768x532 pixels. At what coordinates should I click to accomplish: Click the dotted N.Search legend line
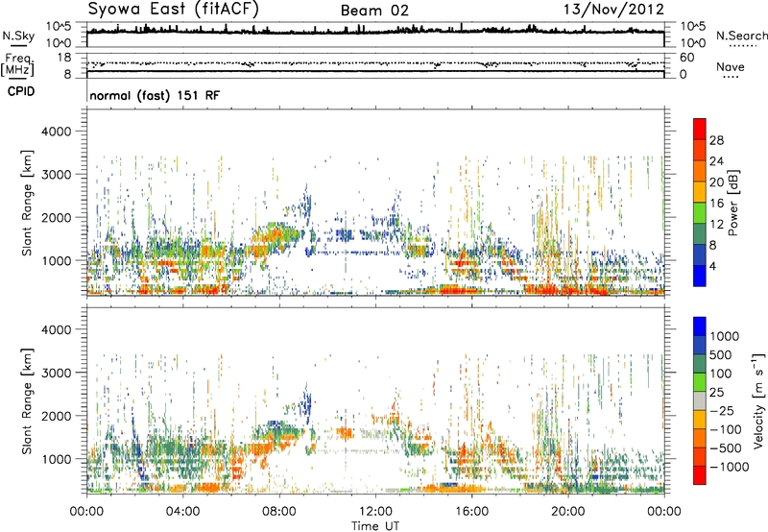(742, 46)
